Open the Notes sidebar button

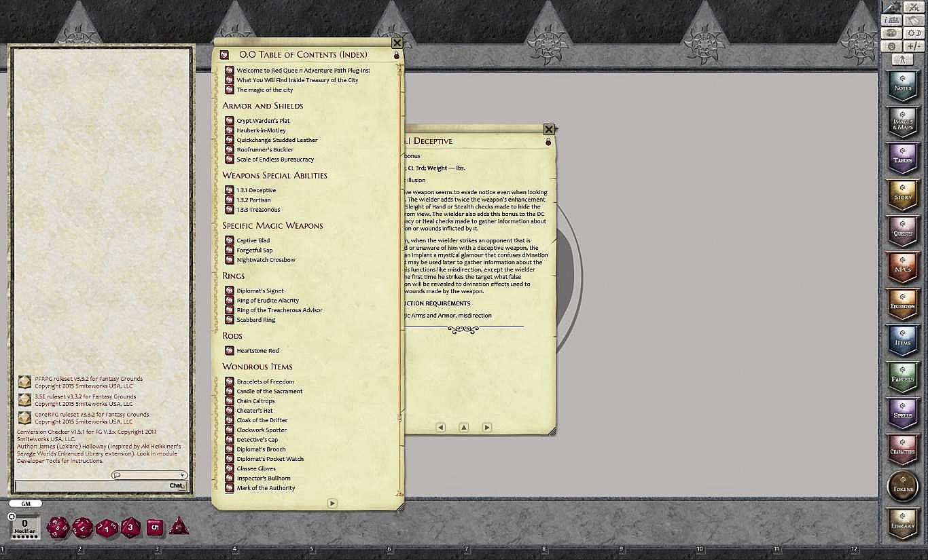click(x=903, y=86)
